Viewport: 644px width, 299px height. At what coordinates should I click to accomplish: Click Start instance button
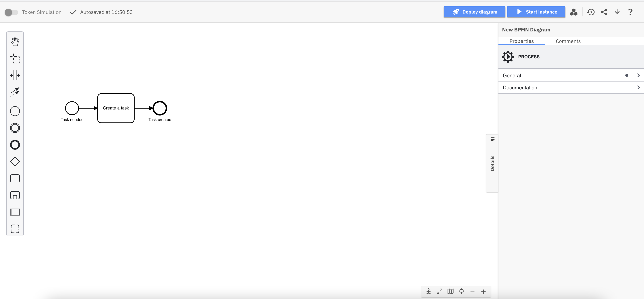536,12
